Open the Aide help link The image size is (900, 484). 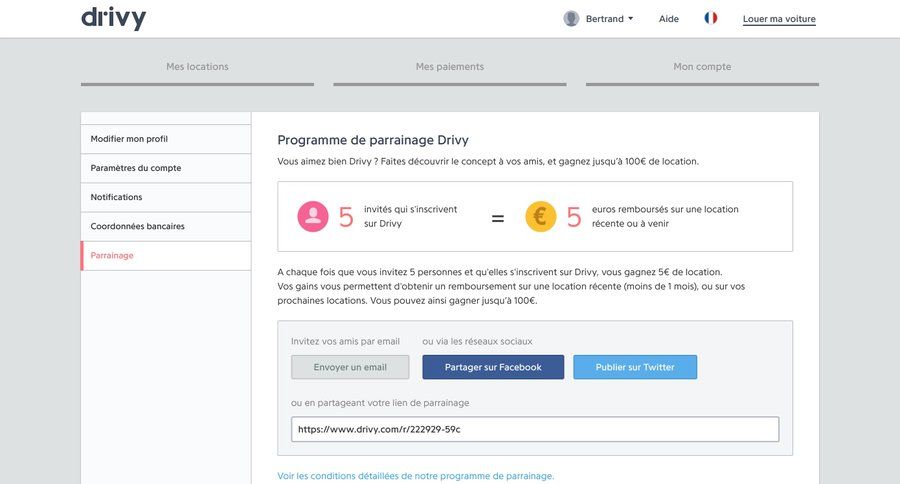point(669,18)
